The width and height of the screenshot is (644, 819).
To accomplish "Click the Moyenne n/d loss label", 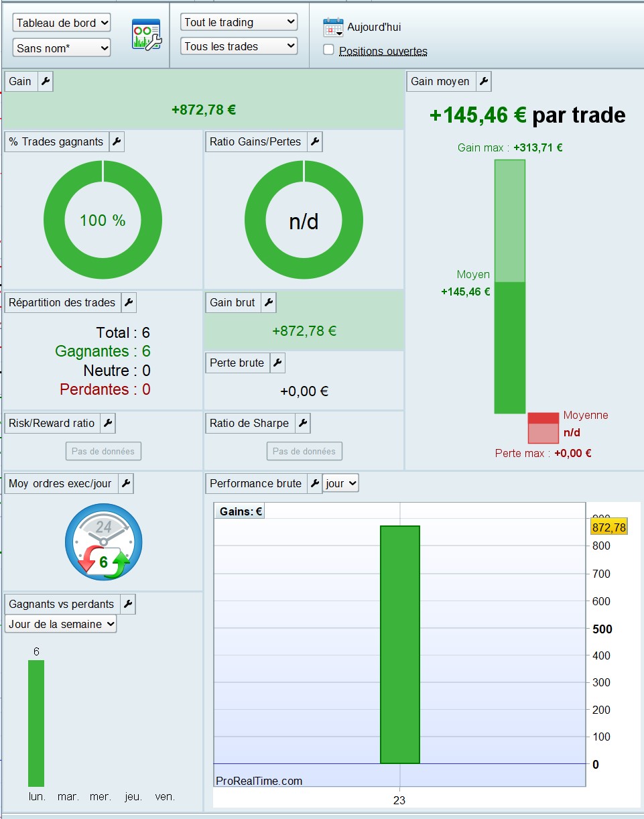I will (x=586, y=424).
